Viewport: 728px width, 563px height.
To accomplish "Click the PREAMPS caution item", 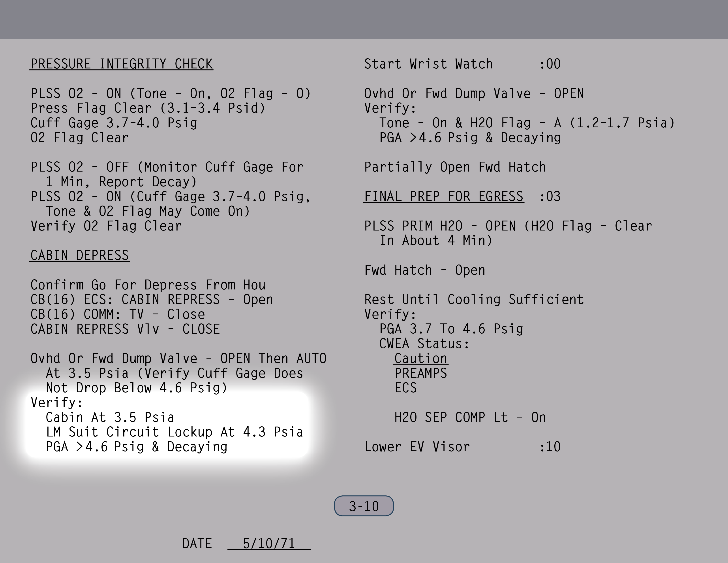I will (421, 373).
